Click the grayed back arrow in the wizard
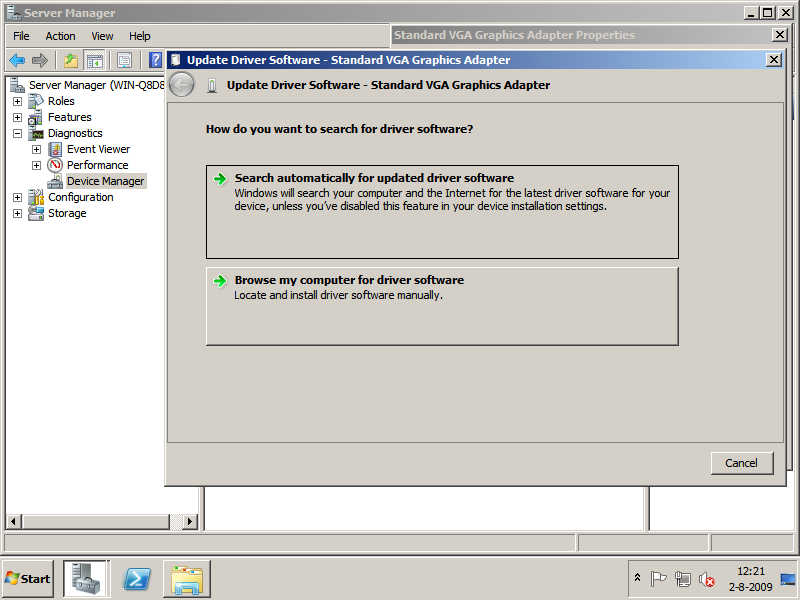 point(182,85)
